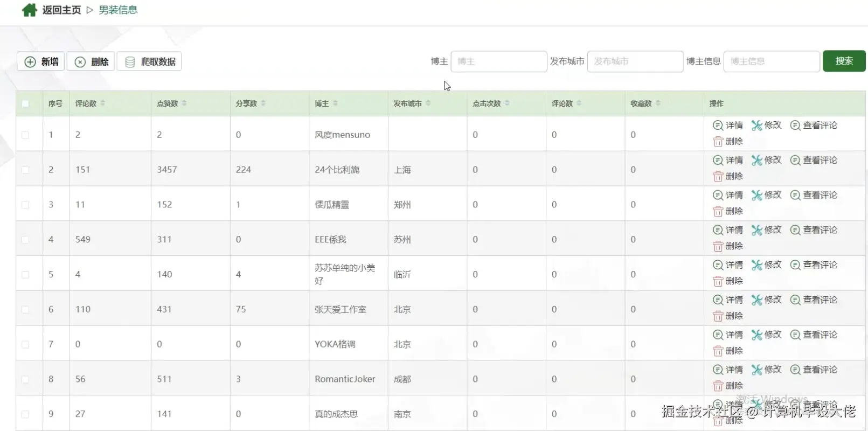Check the box for row 3
The height and width of the screenshot is (431, 868).
tap(25, 205)
